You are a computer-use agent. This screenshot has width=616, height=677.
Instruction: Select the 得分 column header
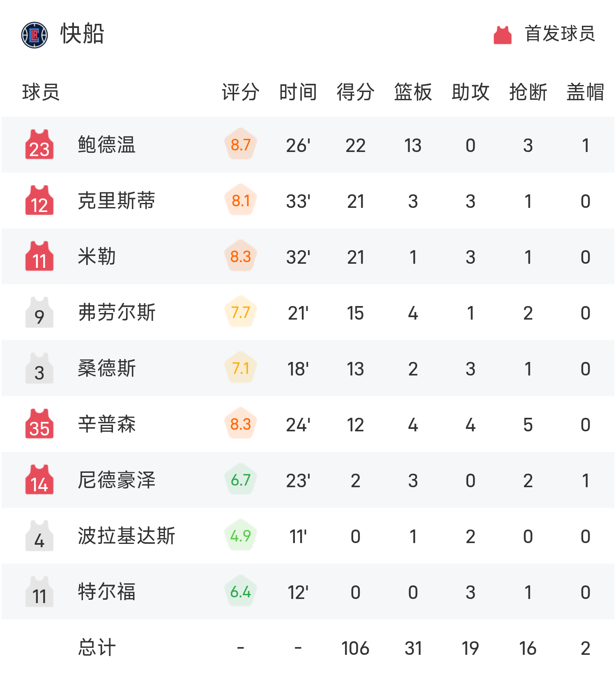click(x=356, y=92)
